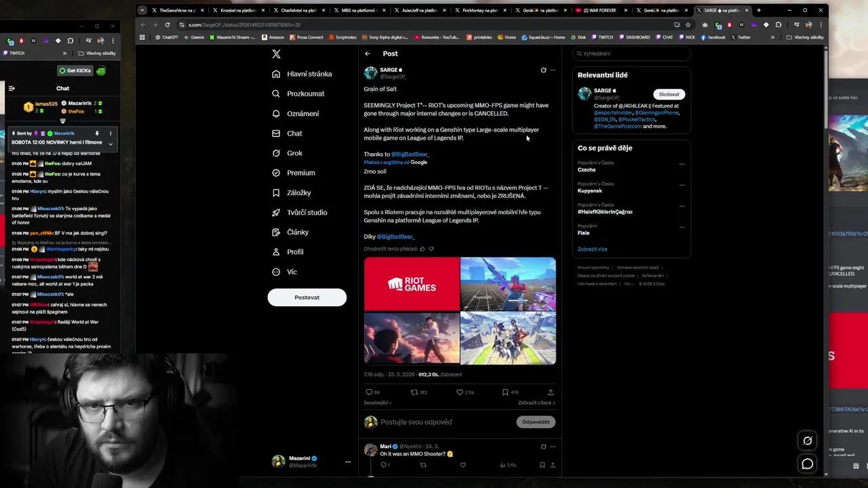Rate the translation thumbs up
The image size is (868, 488).
click(x=422, y=249)
